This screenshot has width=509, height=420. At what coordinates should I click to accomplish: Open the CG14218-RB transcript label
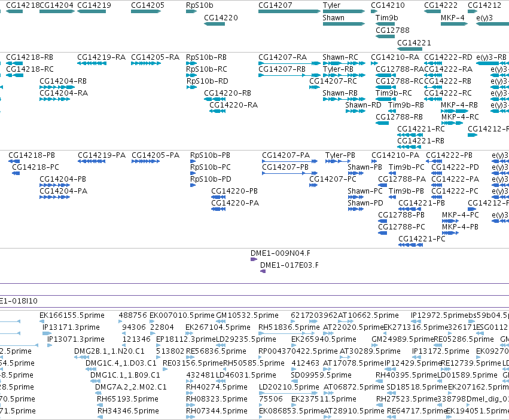tap(29, 57)
